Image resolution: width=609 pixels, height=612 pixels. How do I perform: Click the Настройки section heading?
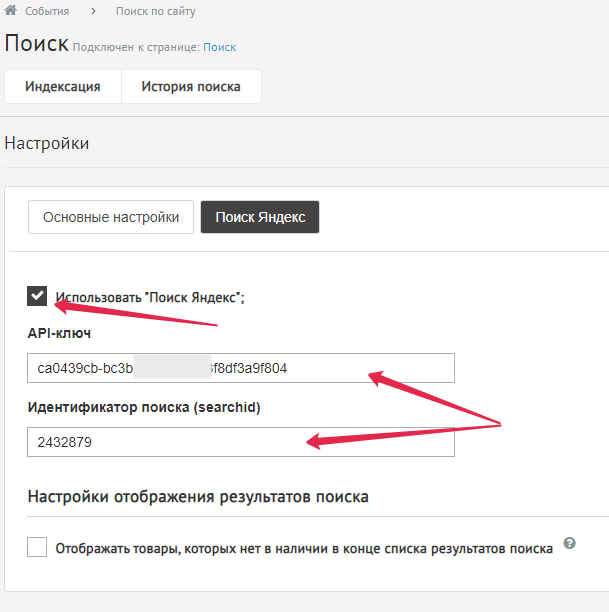(46, 143)
